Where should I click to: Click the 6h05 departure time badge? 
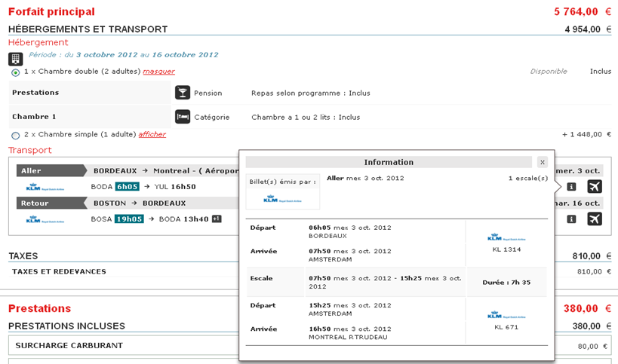pos(127,187)
